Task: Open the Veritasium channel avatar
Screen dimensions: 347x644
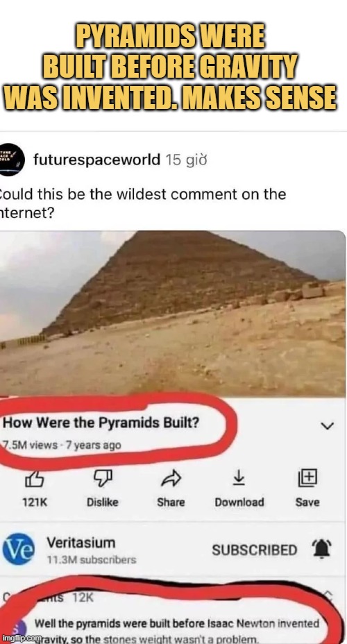Action: tap(19, 549)
